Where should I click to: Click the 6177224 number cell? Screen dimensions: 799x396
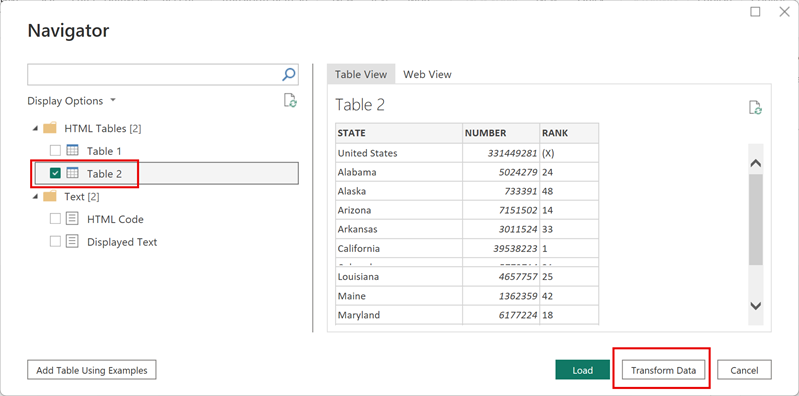[x=501, y=315]
